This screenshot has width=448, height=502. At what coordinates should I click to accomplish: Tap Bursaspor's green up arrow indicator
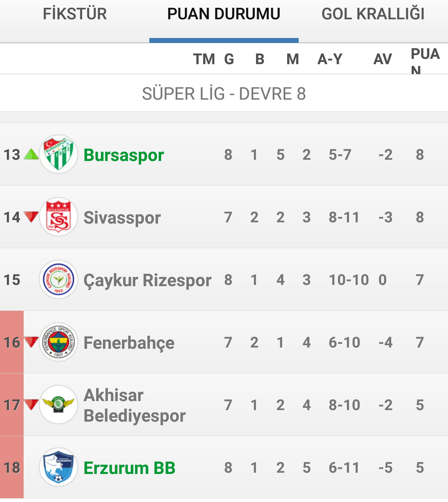click(x=31, y=154)
